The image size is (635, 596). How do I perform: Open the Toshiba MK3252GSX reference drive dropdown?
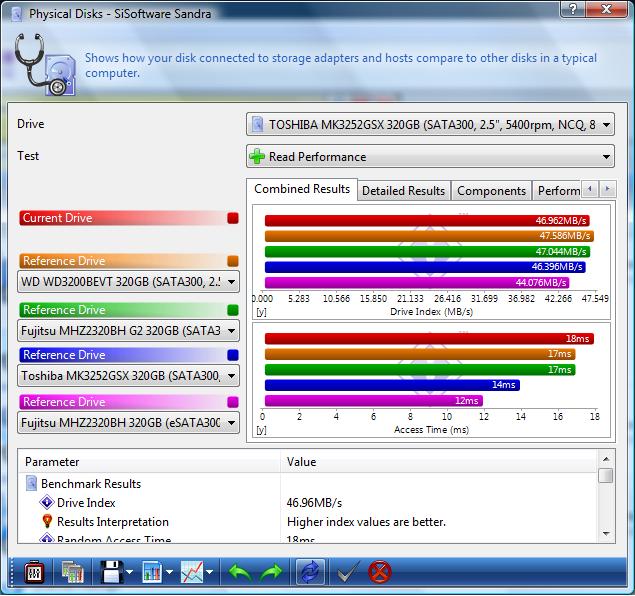click(x=128, y=376)
